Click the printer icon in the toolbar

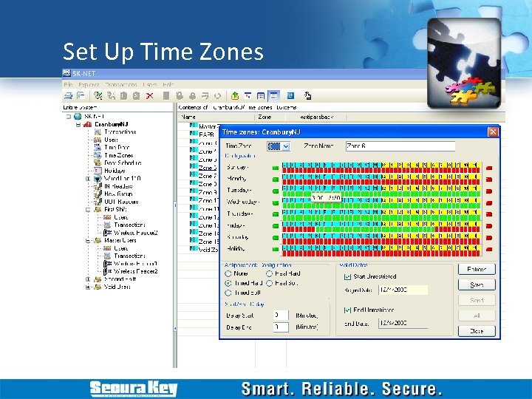[68, 96]
